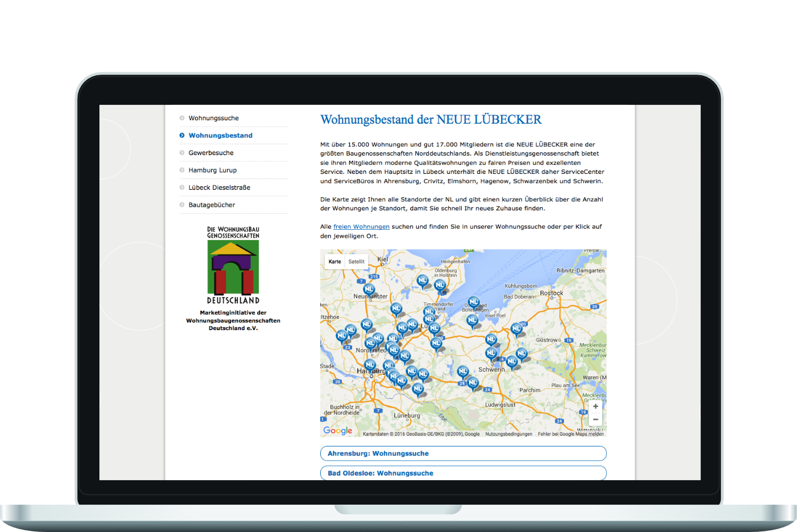799x532 pixels.
Task: Click the westernmost NL marker below Itzehoe
Action: click(342, 336)
